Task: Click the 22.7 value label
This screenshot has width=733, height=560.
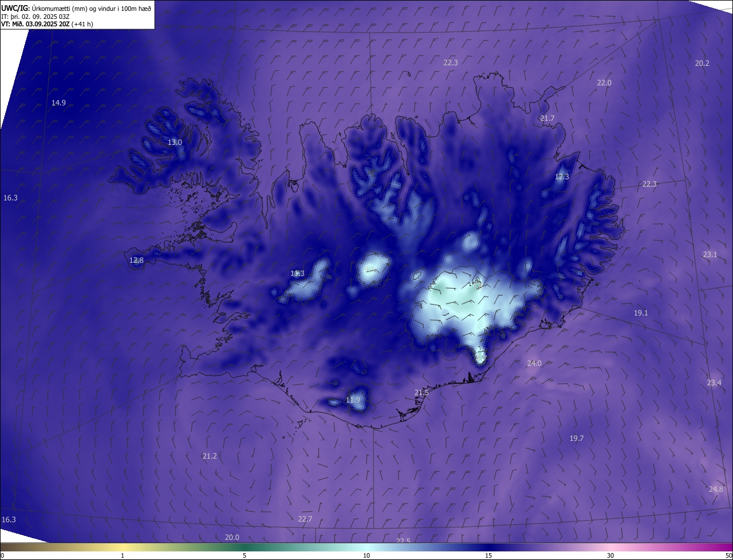Action: pos(305,519)
